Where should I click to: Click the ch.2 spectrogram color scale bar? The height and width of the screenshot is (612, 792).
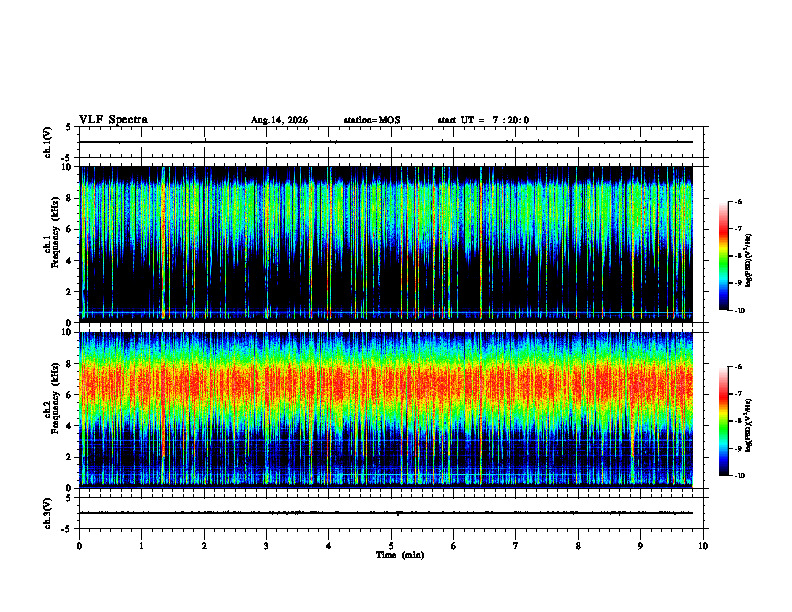[x=723, y=421]
